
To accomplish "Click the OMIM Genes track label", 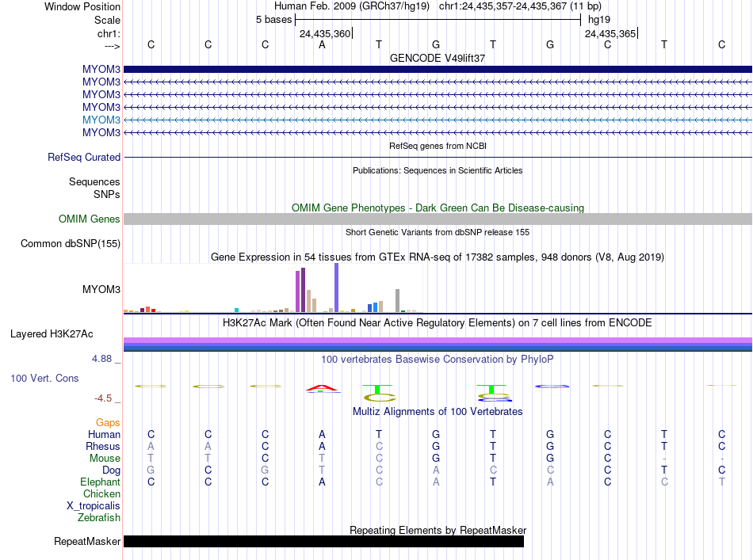I will click(x=90, y=219).
